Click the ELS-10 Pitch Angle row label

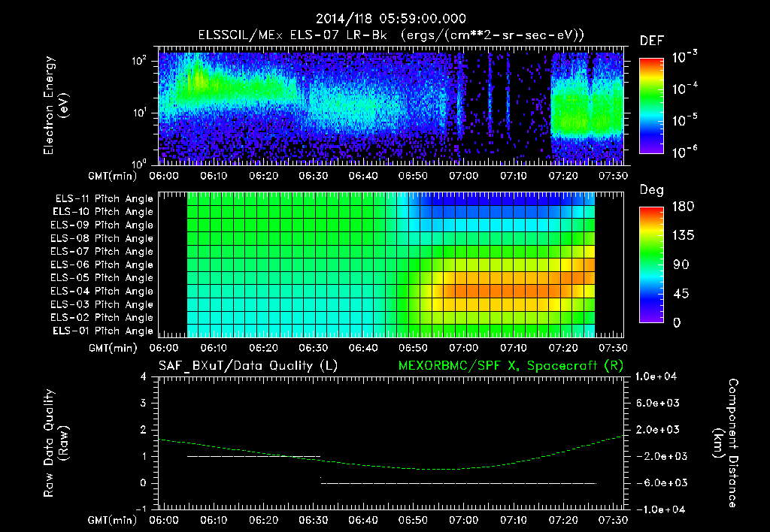[x=103, y=212]
